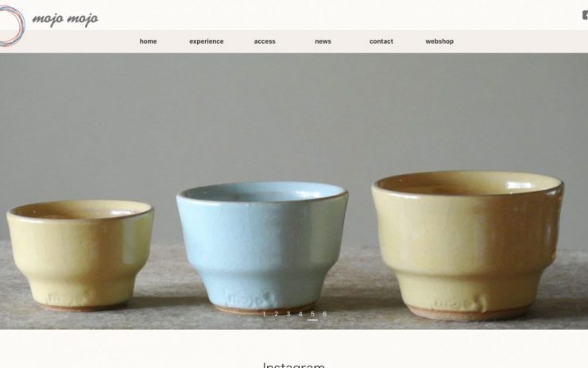The height and width of the screenshot is (368, 588).
Task: Select slide 2 pagination number
Action: tap(277, 314)
